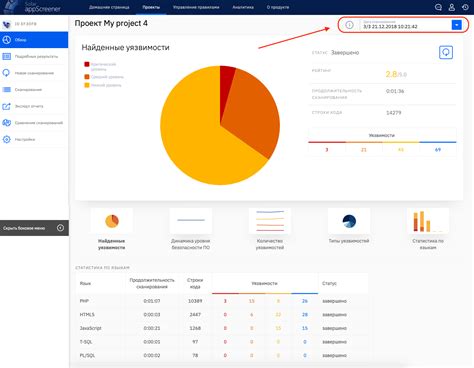Open Настройки gear in sidebar
Screen dimensions: 474x368
pyautogui.click(x=34, y=139)
